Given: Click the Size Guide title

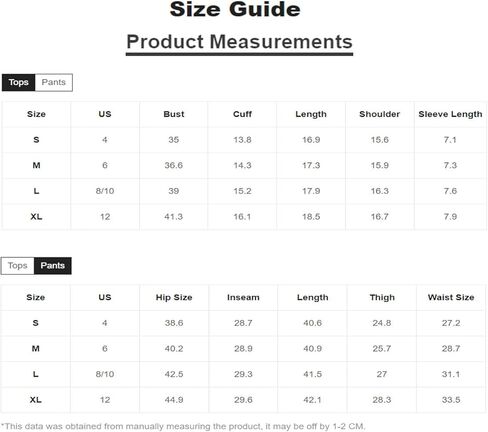Looking at the screenshot, I should 235,9.
